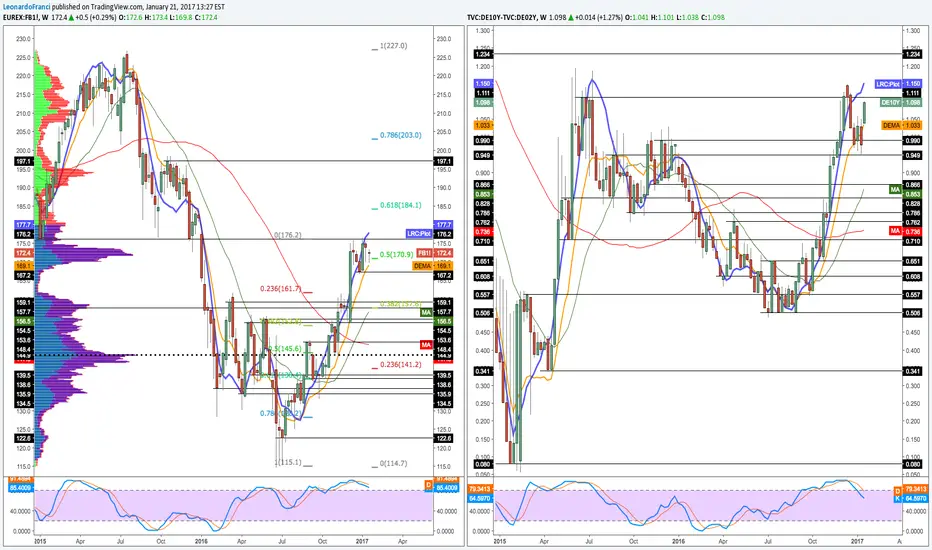The image size is (932, 550).
Task: Click the 0(114.7) Fibonacci level label
Action: (393, 463)
